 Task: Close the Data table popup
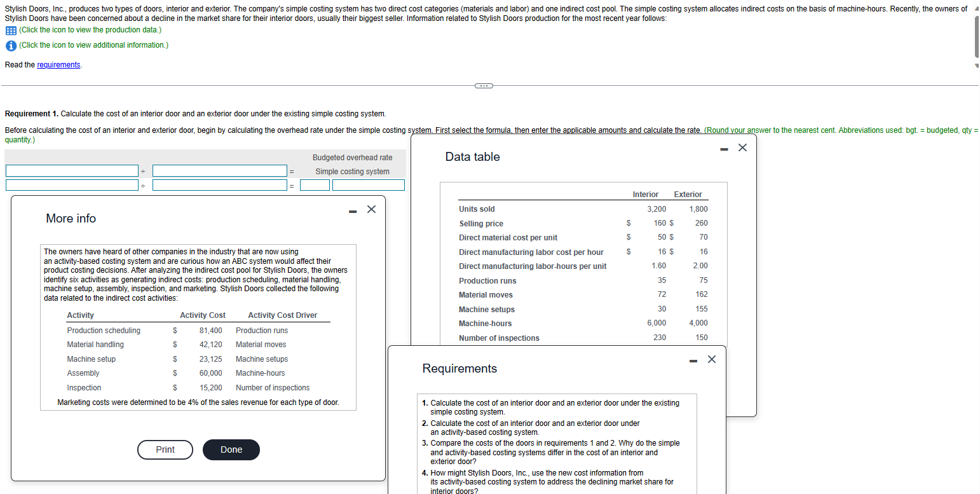[x=742, y=148]
